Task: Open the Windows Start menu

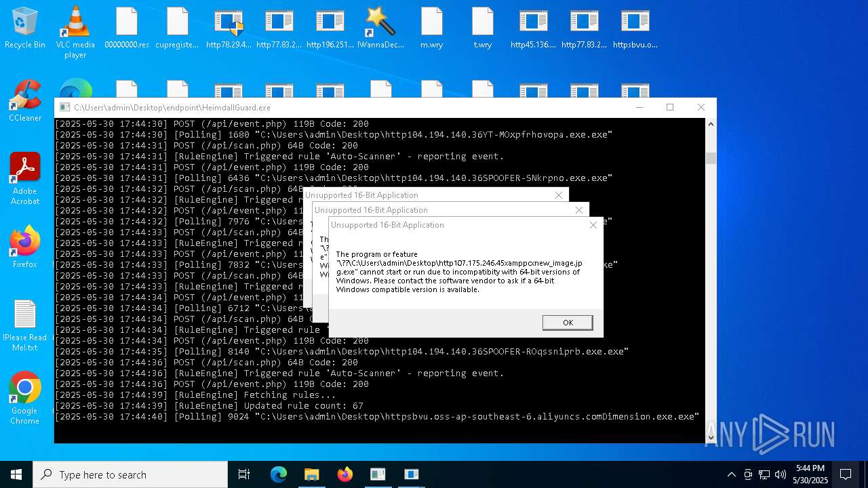Action: pos(16,474)
